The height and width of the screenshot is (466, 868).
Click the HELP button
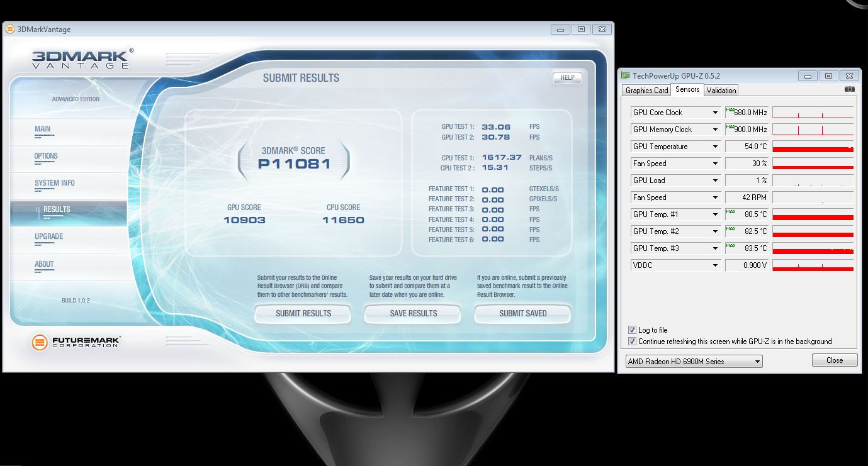click(567, 77)
